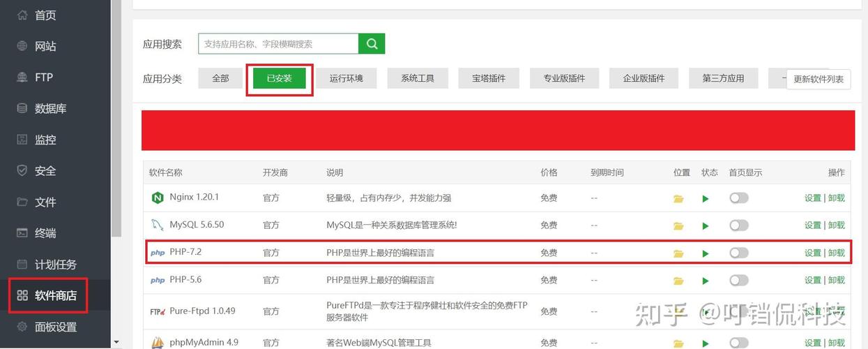The height and width of the screenshot is (349, 868).
Task: Click 卸载 for PHP-7.2
Action: [x=837, y=253]
